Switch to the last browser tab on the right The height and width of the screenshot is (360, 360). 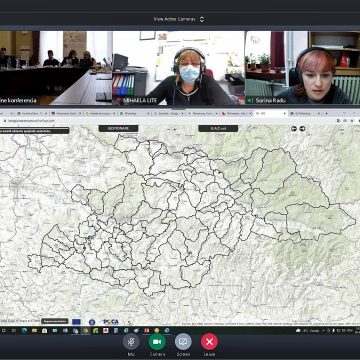[305, 114]
